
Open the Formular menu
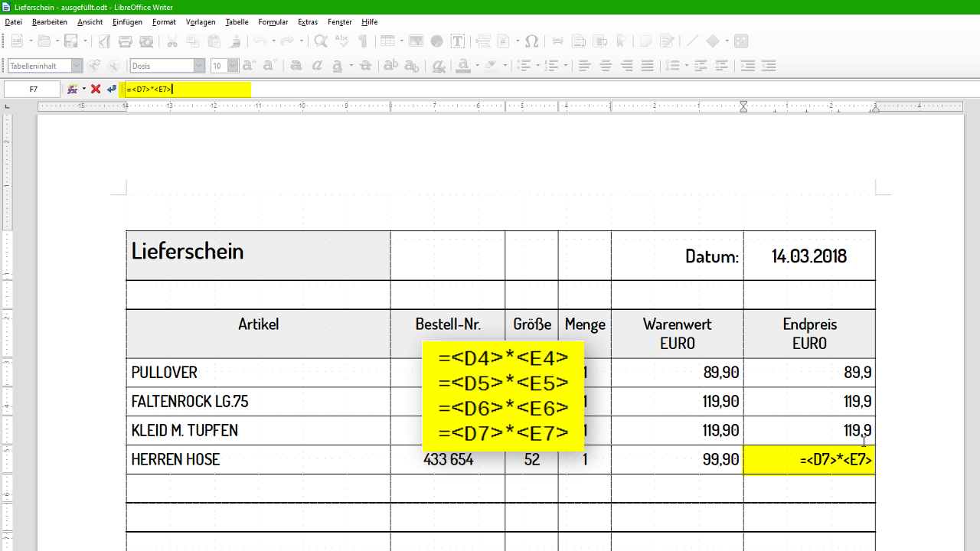point(273,21)
